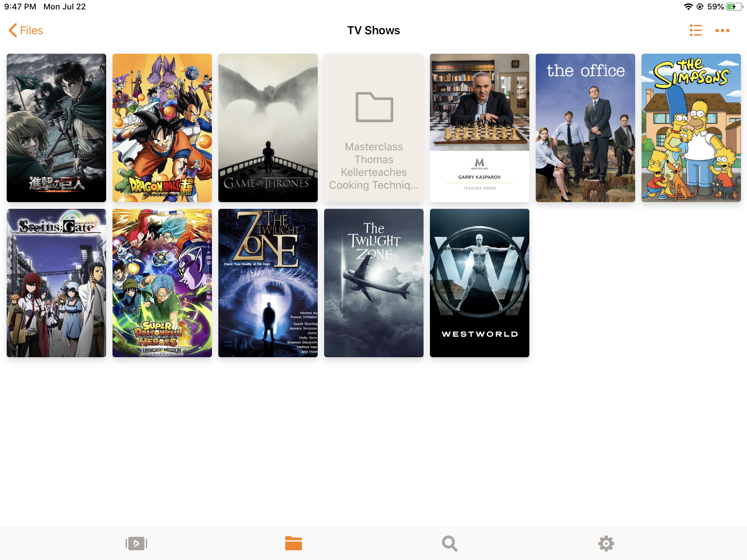747x560 pixels.
Task: Open Twilight Zone eye poster
Action: tap(268, 283)
